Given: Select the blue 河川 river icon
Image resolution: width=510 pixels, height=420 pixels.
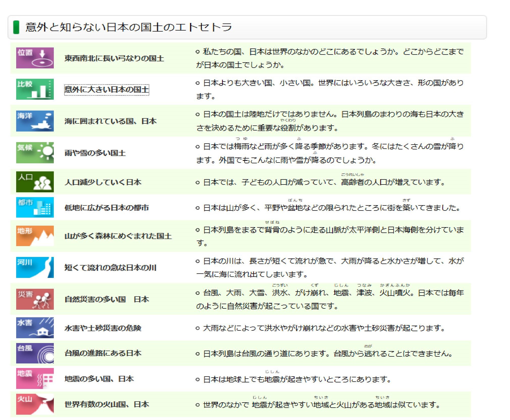Looking at the screenshot, I should click(35, 267).
